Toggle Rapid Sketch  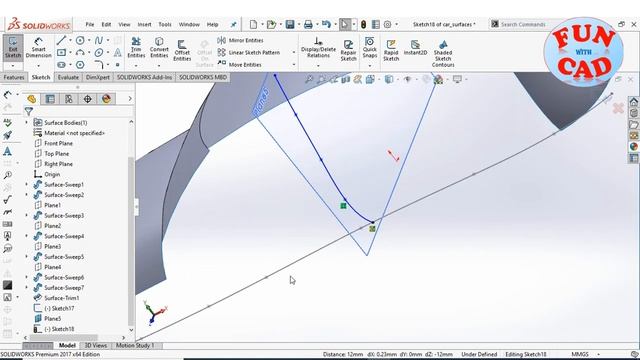(391, 51)
